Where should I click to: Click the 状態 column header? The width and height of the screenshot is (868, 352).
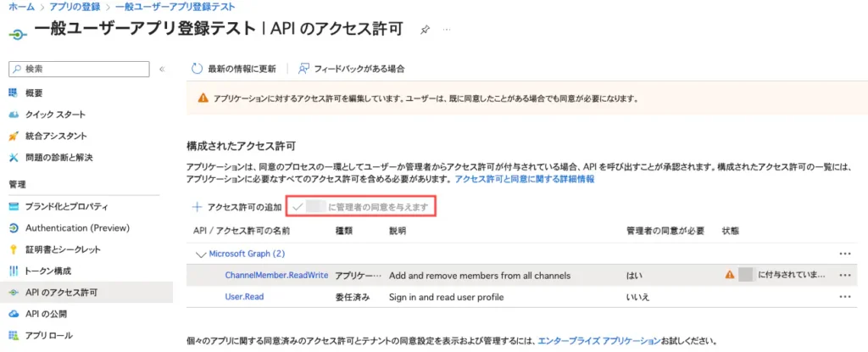click(731, 230)
